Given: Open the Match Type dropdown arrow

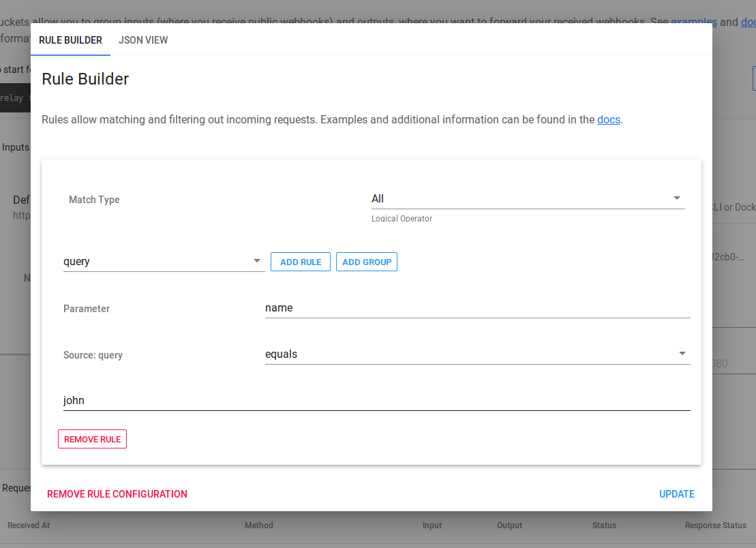Looking at the screenshot, I should [x=677, y=198].
